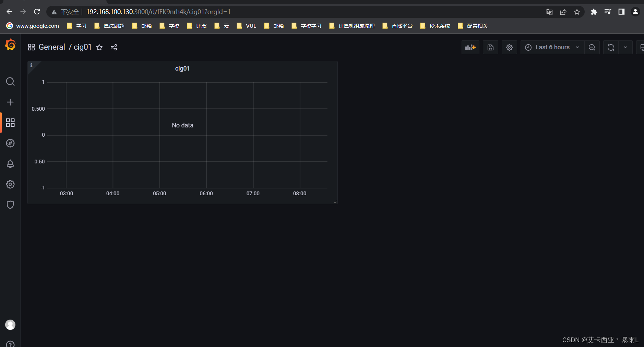The image size is (644, 347).
Task: Open the 计算机组成原理 bookmark folder
Action: [x=352, y=26]
